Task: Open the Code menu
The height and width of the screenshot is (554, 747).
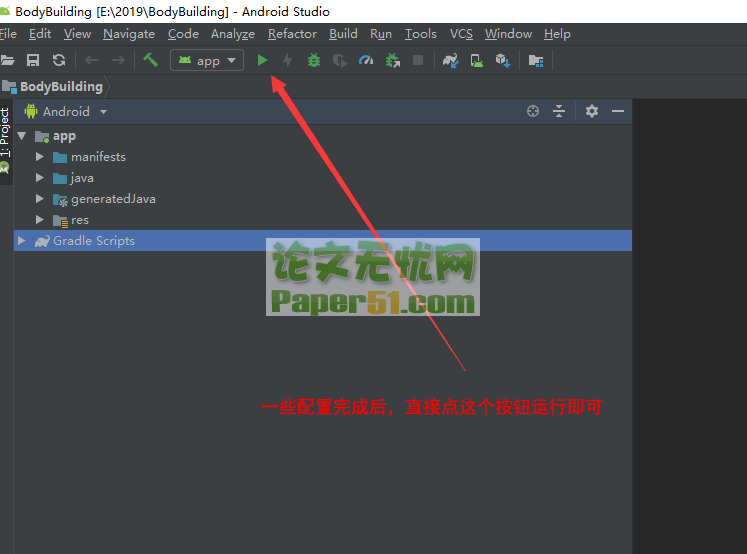Action: (183, 34)
